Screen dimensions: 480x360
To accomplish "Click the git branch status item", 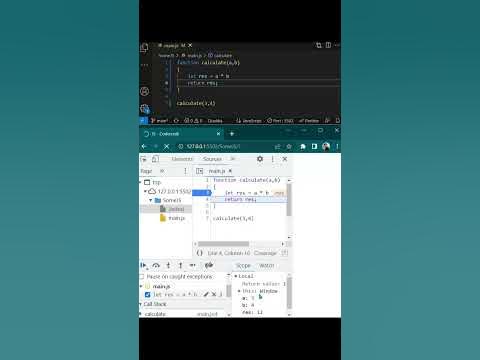I will pyautogui.click(x=159, y=121).
